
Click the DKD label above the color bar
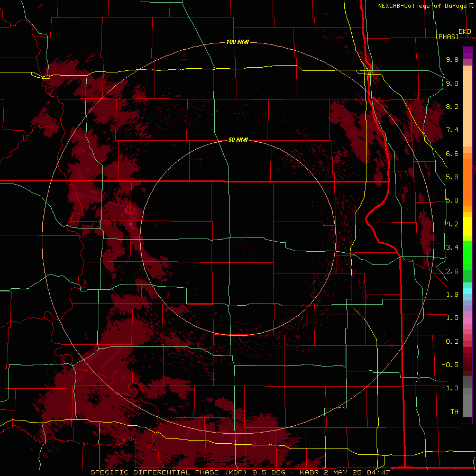465,32
